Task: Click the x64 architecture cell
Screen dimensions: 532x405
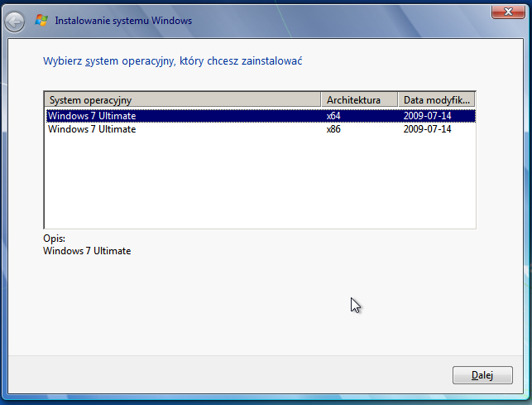Action: [x=333, y=116]
